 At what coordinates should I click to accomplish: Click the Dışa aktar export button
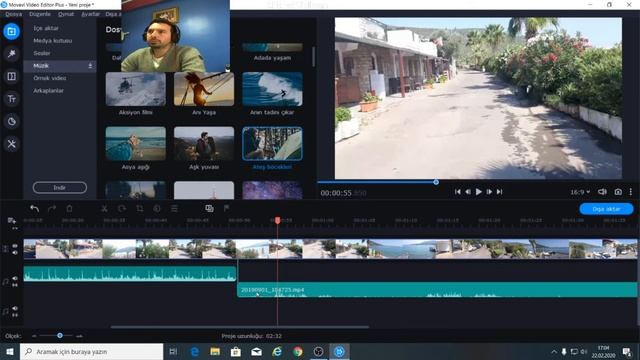(x=606, y=209)
